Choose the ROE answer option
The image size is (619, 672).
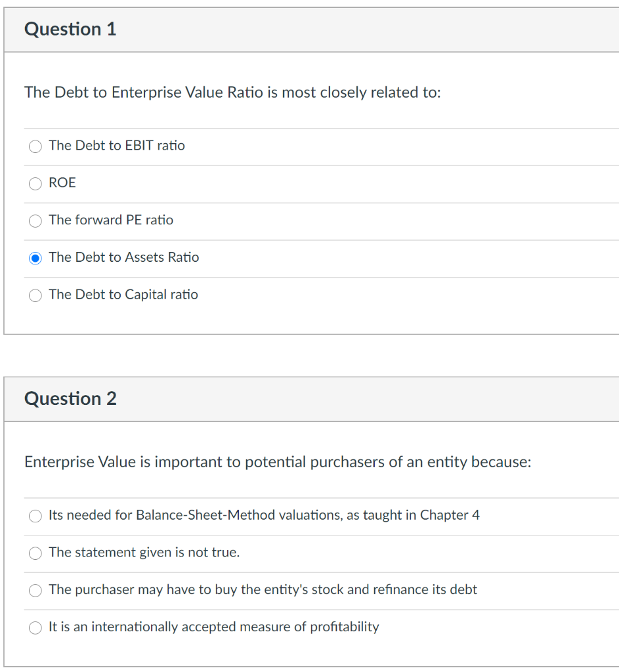tap(35, 184)
